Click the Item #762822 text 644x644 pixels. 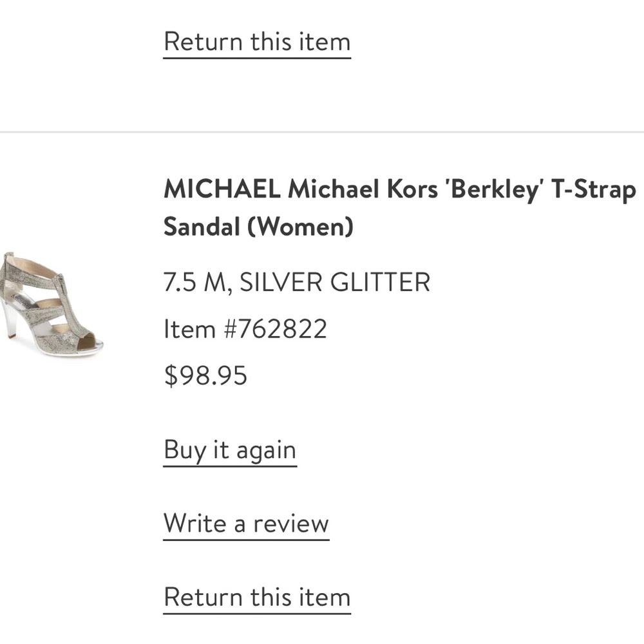coord(245,329)
